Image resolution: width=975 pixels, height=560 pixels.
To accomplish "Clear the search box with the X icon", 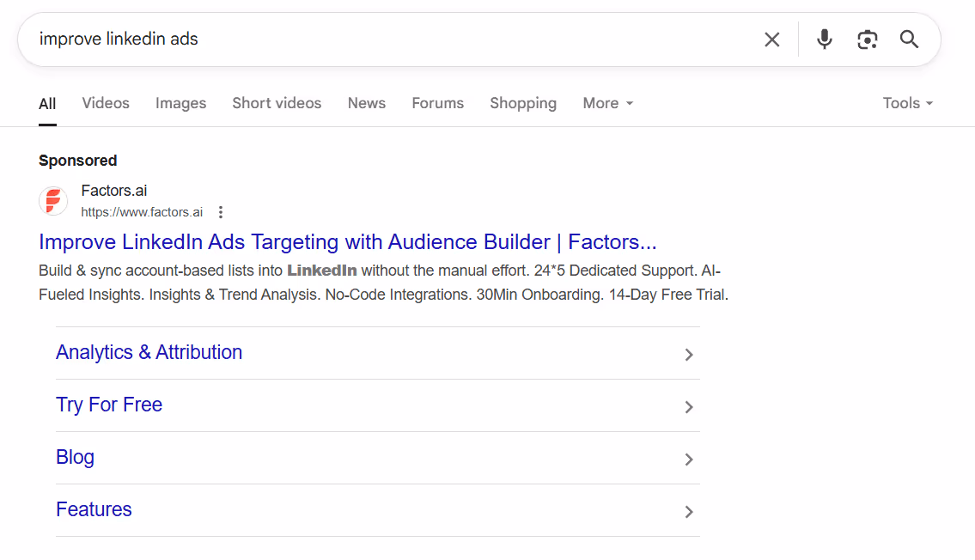I will pos(771,40).
